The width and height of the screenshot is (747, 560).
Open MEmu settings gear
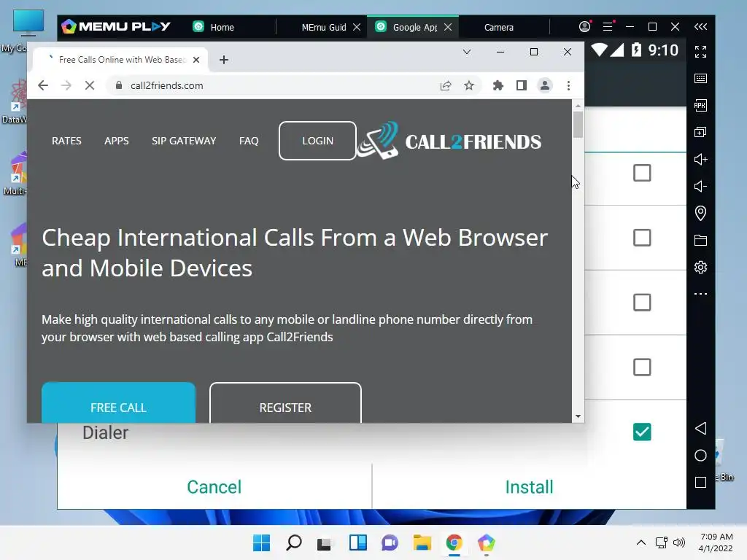click(x=700, y=267)
